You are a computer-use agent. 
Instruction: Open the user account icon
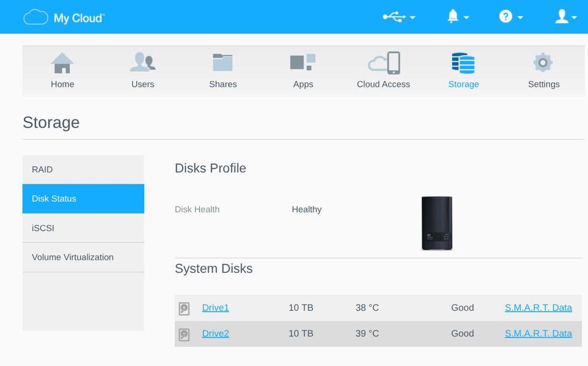562,16
